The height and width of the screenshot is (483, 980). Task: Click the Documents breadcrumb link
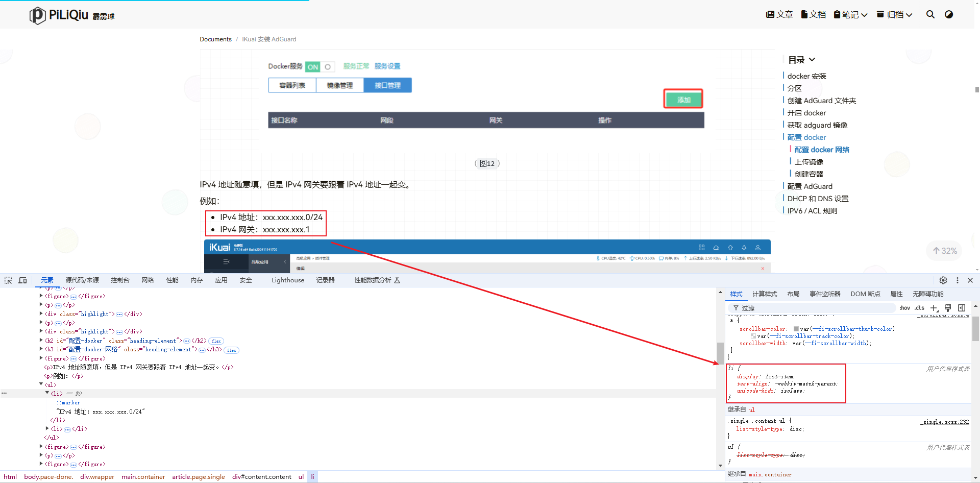215,39
